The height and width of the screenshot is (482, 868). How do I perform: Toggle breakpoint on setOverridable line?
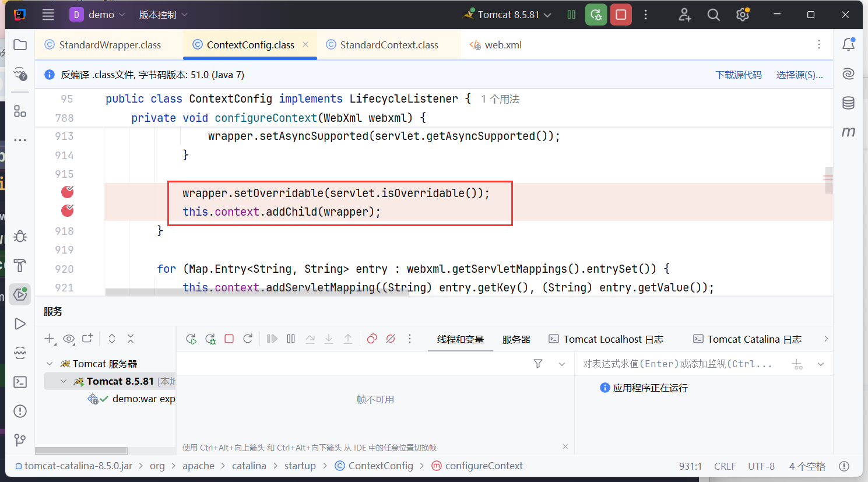click(x=68, y=192)
